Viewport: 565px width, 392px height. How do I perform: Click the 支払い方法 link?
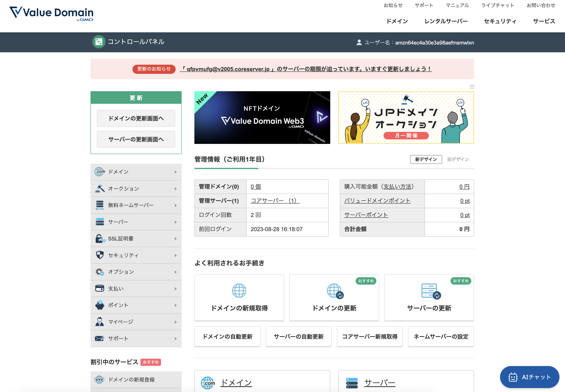click(397, 187)
